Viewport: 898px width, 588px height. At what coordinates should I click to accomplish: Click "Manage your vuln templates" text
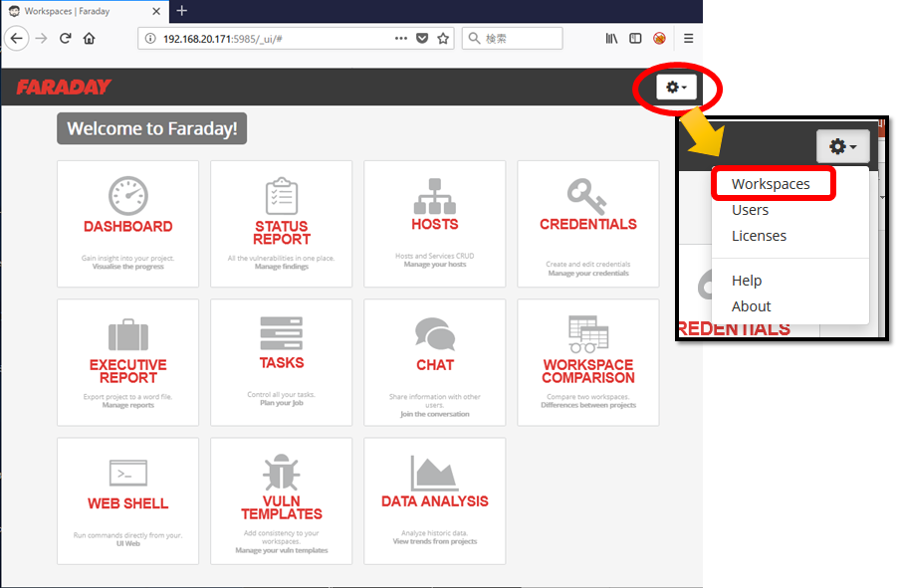click(281, 551)
